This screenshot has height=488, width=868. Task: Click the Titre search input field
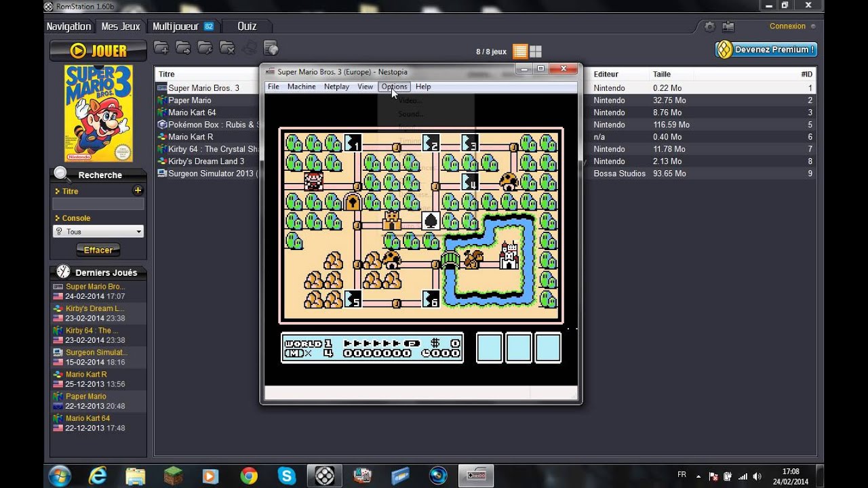[98, 204]
